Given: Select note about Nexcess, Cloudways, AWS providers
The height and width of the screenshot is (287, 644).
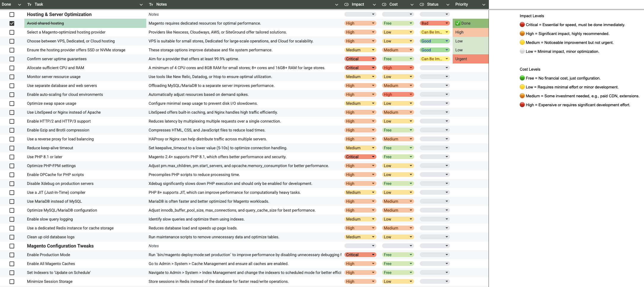Looking at the screenshot, I should [218, 32].
